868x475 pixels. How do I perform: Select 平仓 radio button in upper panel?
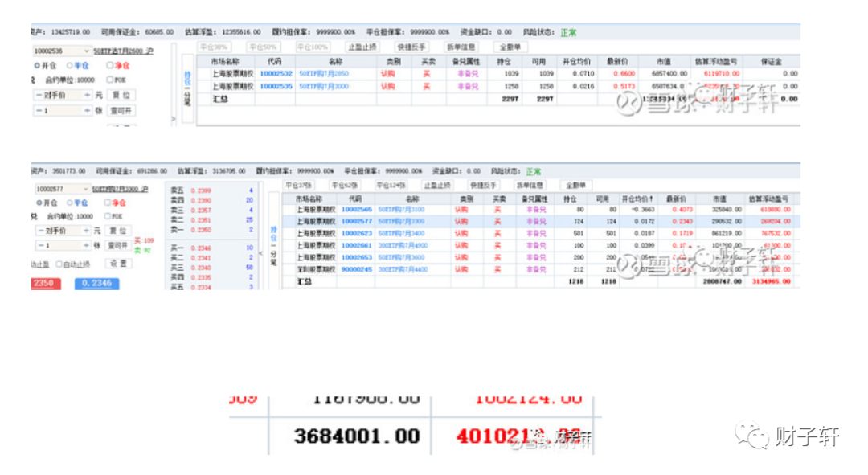(x=70, y=66)
